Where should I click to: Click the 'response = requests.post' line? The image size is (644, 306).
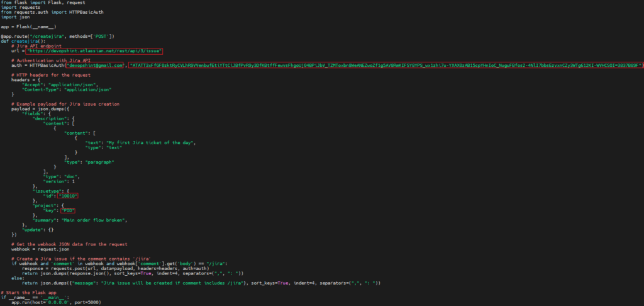(x=116, y=269)
